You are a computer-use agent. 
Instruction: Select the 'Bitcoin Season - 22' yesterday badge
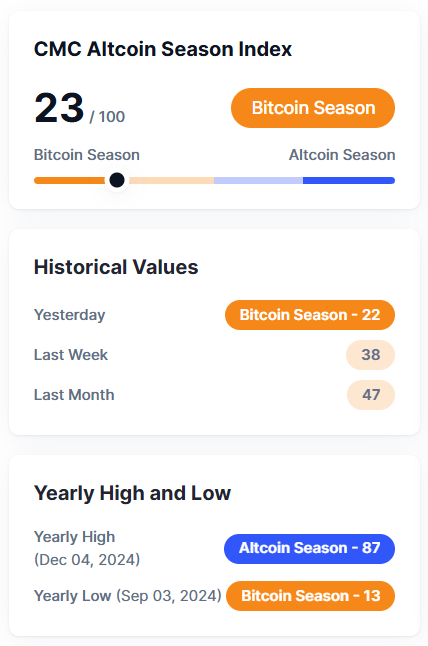coord(310,315)
